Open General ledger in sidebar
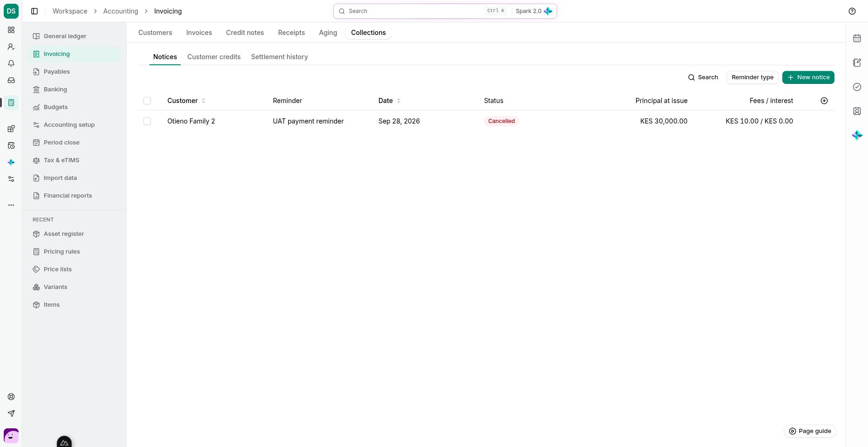 [x=74, y=36]
